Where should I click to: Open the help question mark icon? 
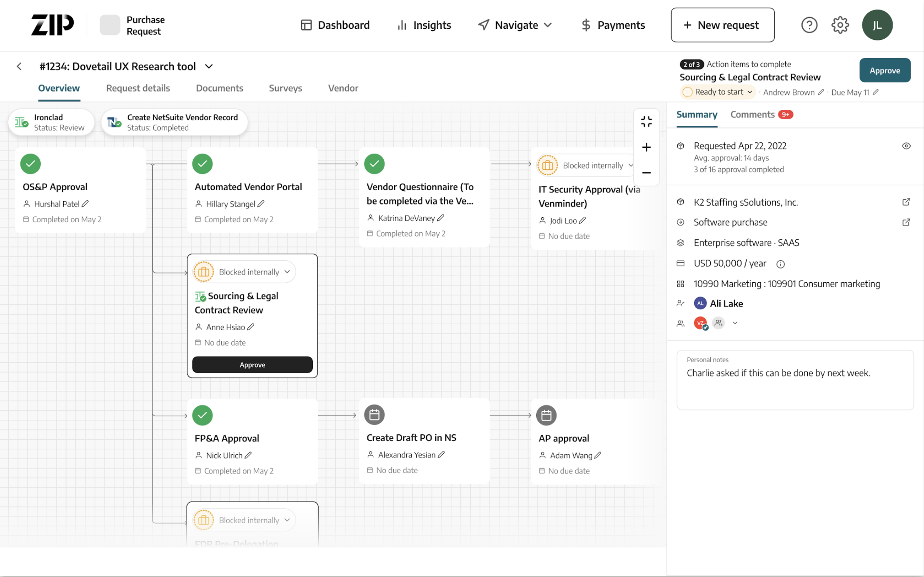[809, 25]
